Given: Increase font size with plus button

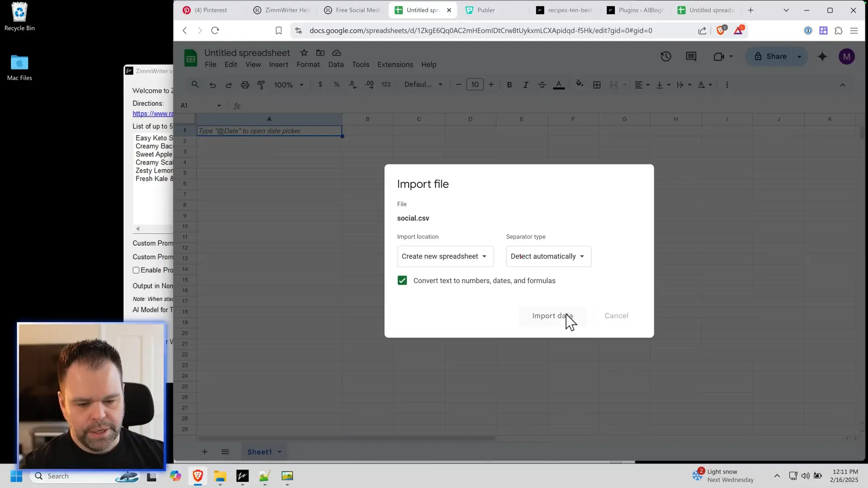Looking at the screenshot, I should 491,84.
